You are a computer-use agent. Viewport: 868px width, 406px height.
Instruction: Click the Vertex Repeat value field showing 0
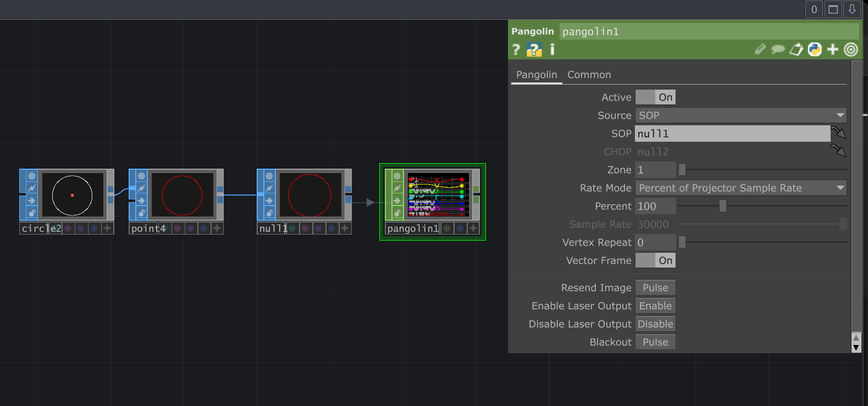[655, 242]
